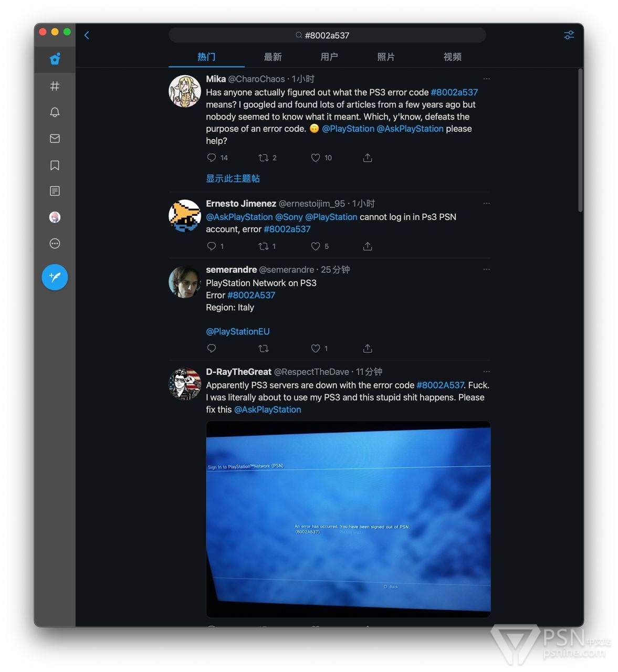Switch to the 热门 tab
Image resolution: width=618 pixels, height=672 pixels.
206,57
